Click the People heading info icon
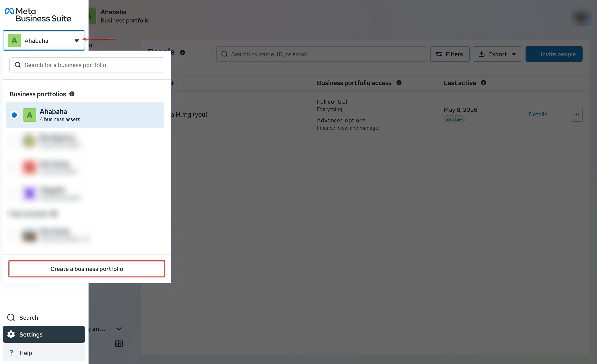The image size is (597, 364). (182, 53)
